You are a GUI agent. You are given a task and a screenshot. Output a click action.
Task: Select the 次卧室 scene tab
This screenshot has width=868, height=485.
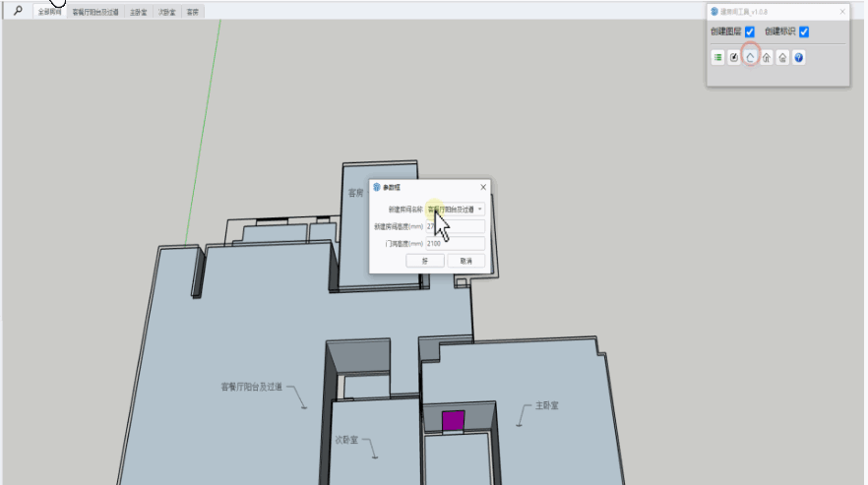pos(167,13)
